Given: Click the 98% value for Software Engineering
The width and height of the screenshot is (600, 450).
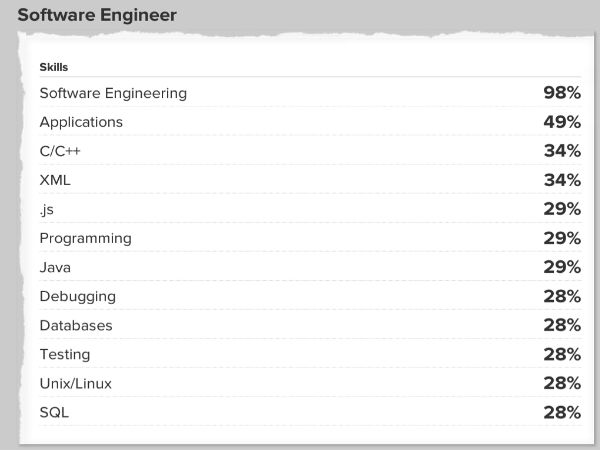Looking at the screenshot, I should (562, 93).
